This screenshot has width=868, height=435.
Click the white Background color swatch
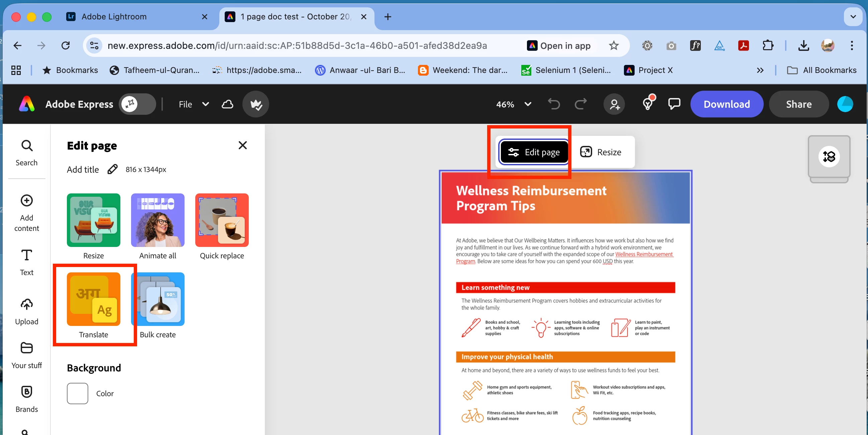click(x=77, y=393)
